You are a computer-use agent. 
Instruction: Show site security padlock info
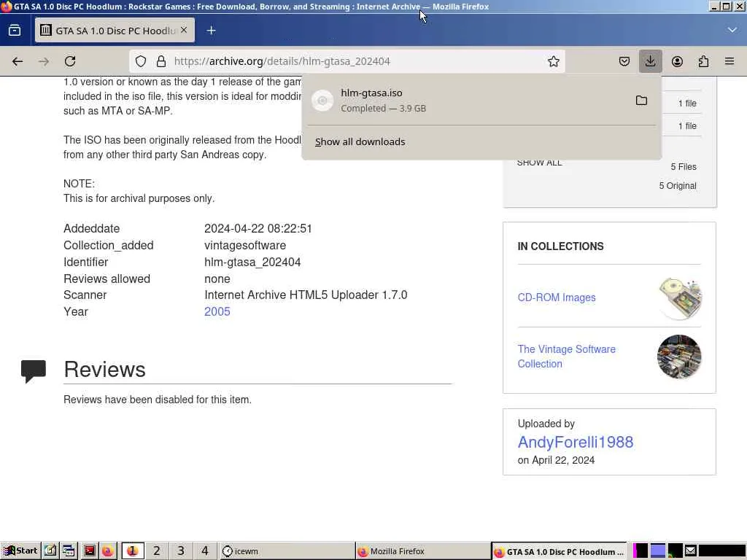(161, 61)
